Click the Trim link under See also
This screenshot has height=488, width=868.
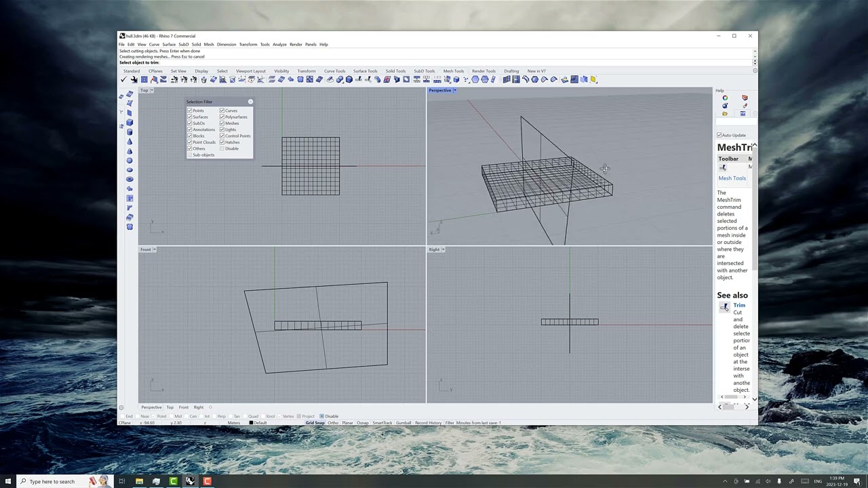click(739, 305)
